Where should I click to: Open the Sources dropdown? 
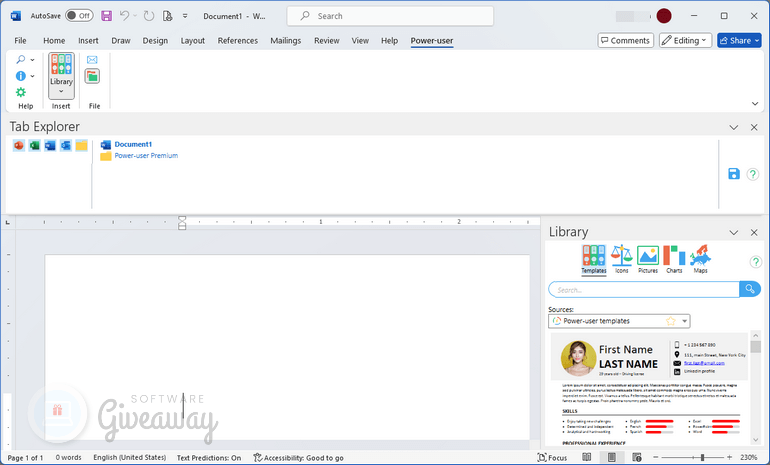[685, 321]
